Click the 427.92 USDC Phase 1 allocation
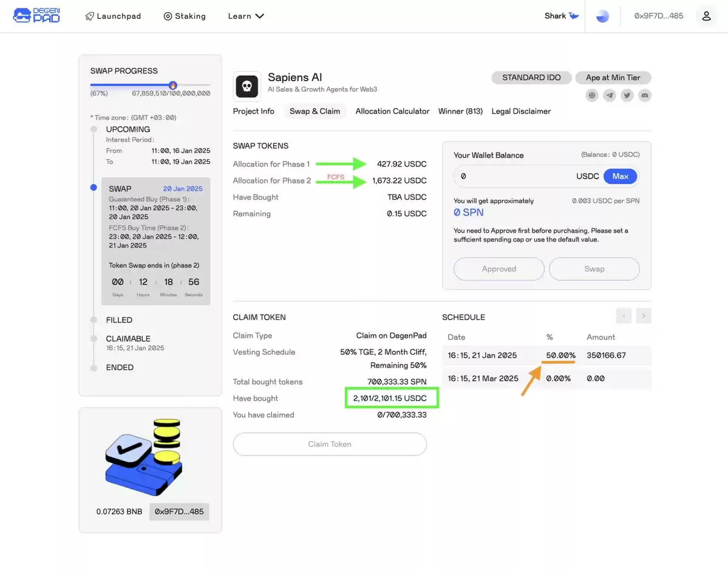This screenshot has width=728, height=571. click(x=401, y=164)
